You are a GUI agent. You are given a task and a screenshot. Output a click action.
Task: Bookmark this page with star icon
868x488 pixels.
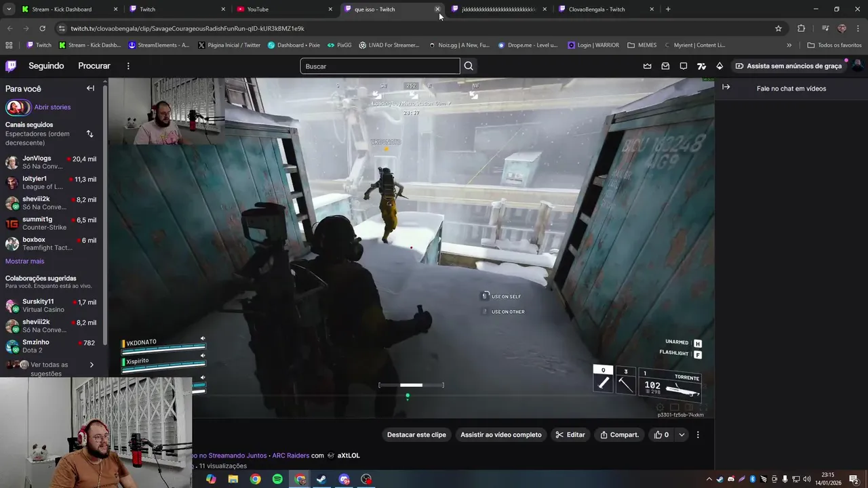tap(778, 28)
